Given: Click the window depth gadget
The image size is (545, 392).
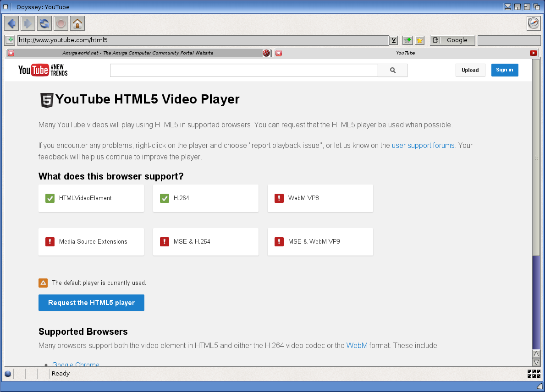Looking at the screenshot, I should coord(537,7).
